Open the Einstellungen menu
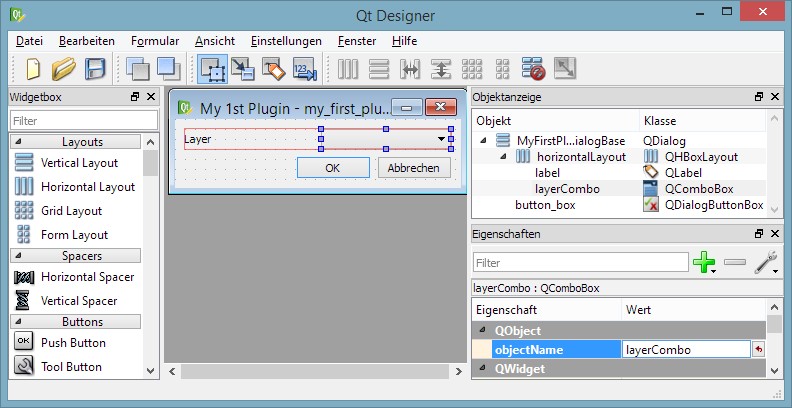The image size is (792, 408). 286,41
